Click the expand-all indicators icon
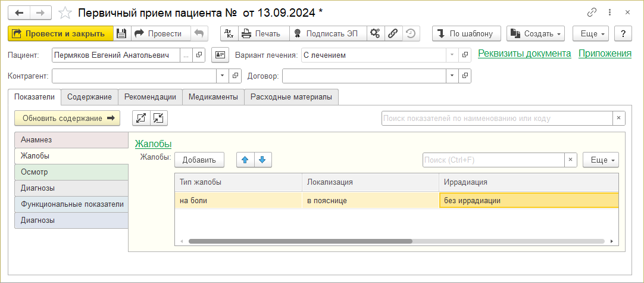 click(x=141, y=118)
